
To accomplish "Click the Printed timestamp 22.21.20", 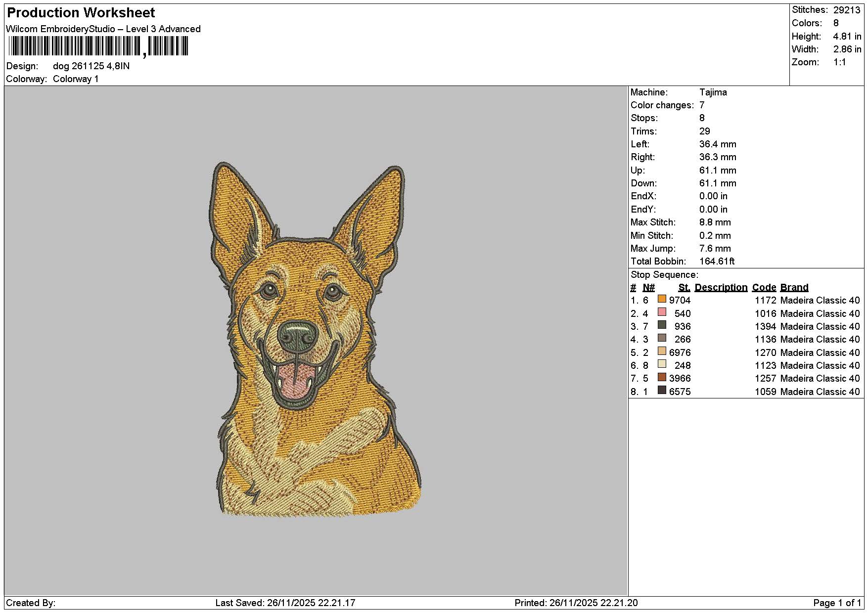I will click(619, 603).
